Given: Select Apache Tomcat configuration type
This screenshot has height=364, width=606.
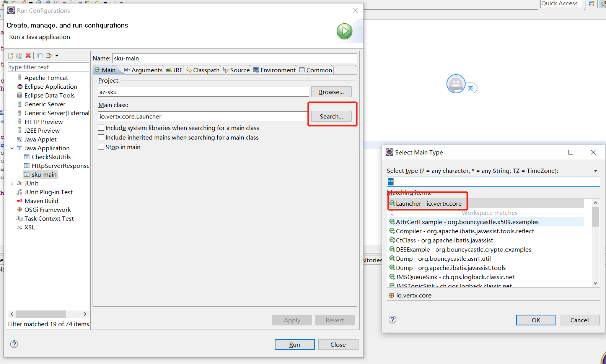Looking at the screenshot, I should (46, 78).
